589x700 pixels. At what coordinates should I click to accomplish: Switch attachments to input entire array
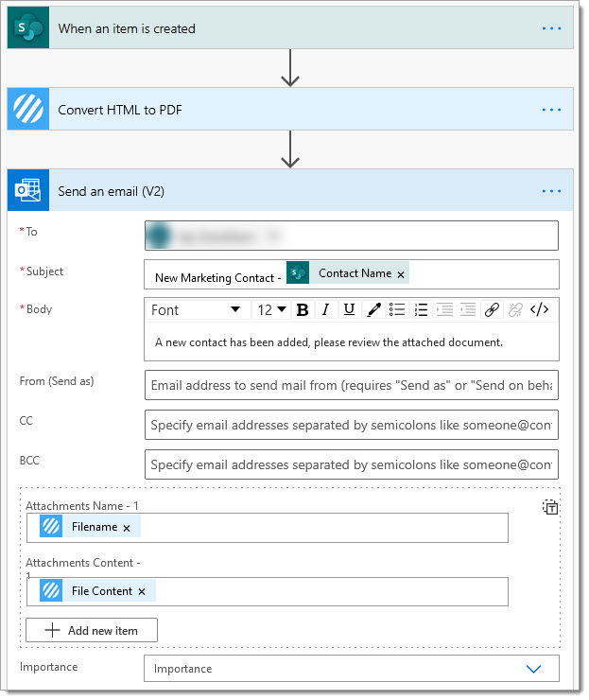pyautogui.click(x=550, y=507)
